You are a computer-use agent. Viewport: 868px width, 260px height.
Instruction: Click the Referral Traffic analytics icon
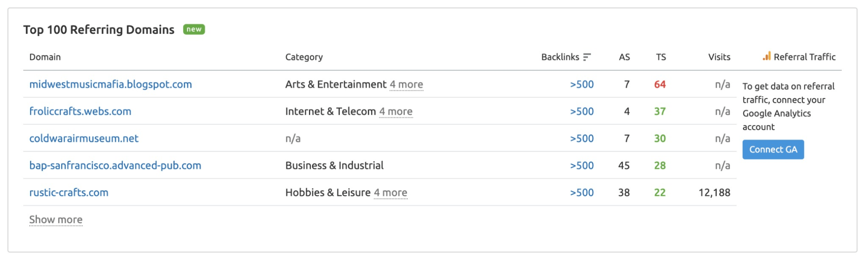point(767,56)
